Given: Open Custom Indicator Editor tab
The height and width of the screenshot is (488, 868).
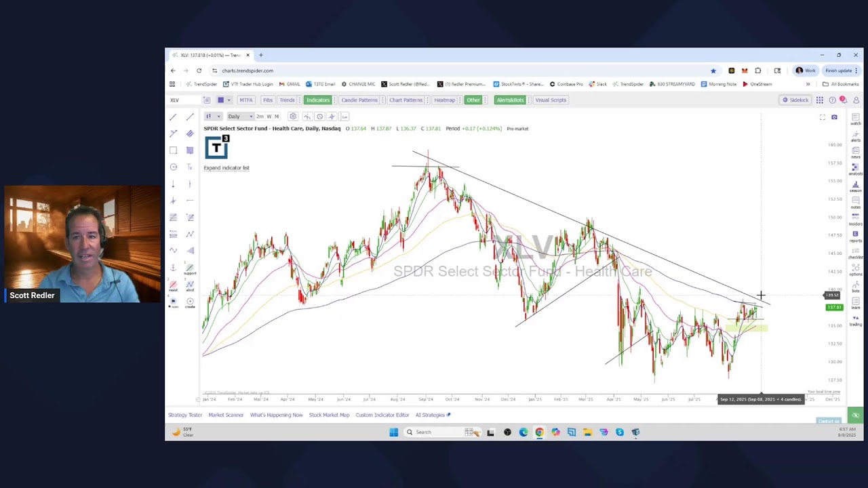Looking at the screenshot, I should [382, 415].
